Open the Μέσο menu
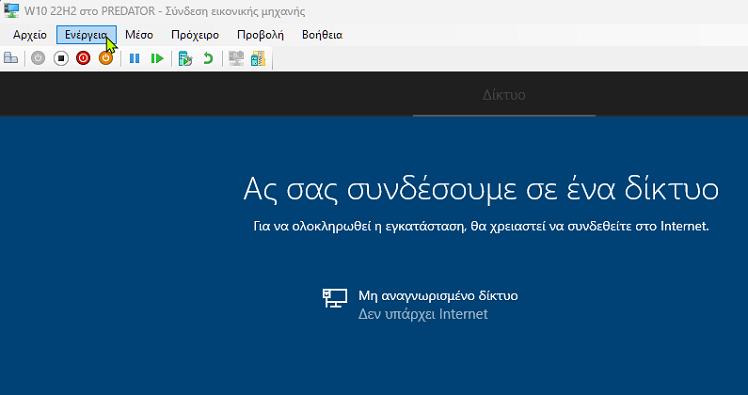 pyautogui.click(x=139, y=35)
